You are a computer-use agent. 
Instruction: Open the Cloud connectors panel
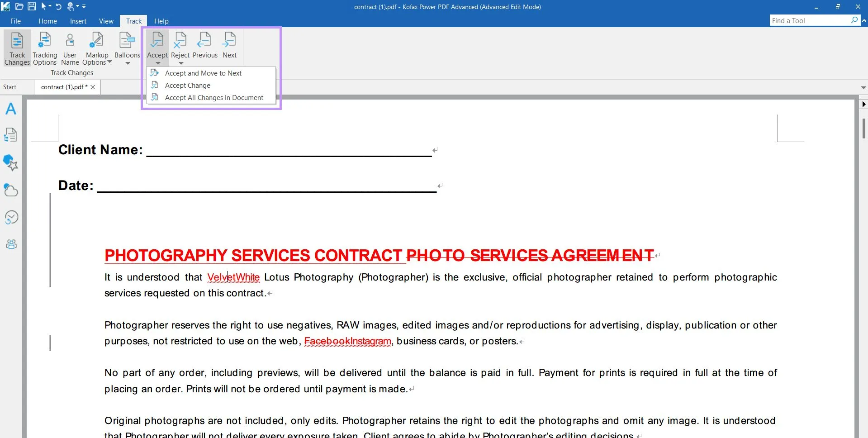[x=10, y=190]
